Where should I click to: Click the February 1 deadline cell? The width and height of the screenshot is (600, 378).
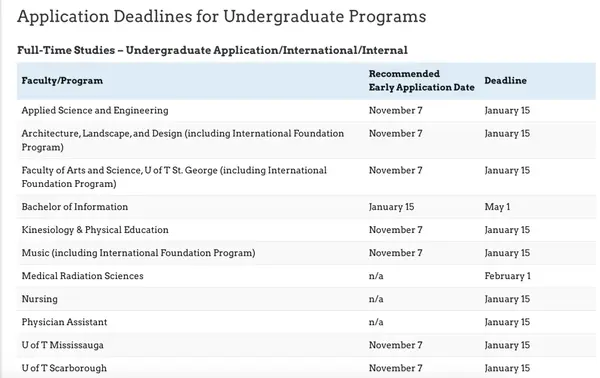[x=507, y=276]
